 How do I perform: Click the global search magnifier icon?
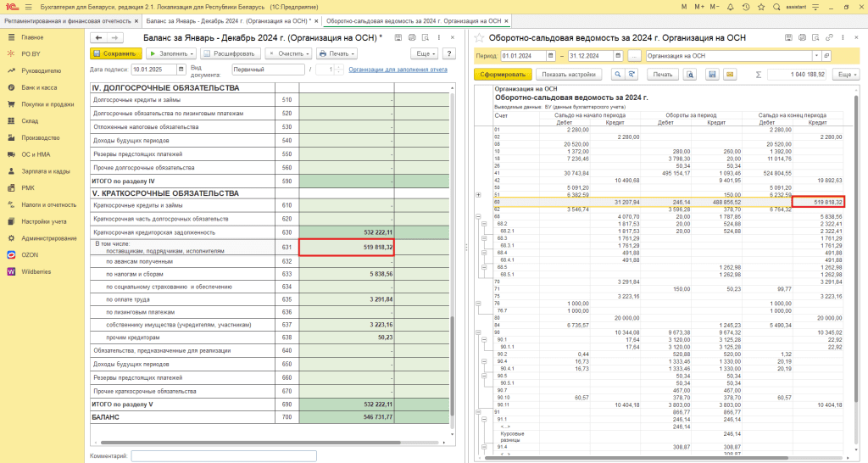coord(776,7)
